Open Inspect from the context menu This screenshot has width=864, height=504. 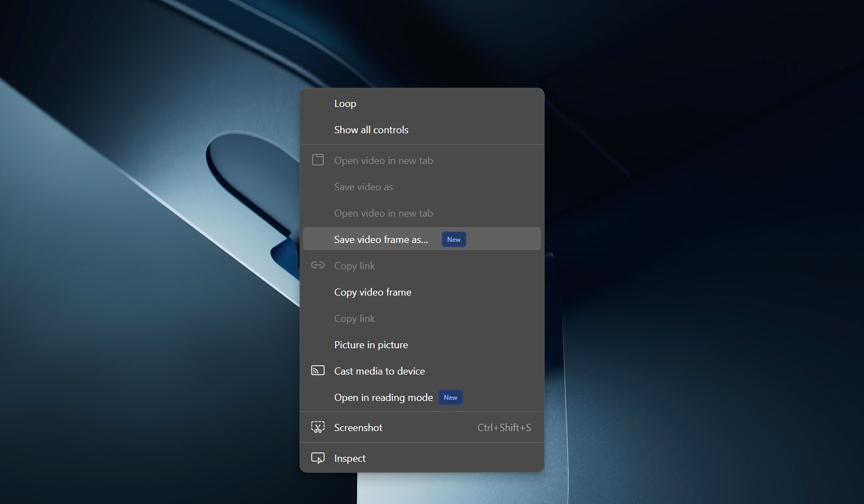tap(349, 458)
